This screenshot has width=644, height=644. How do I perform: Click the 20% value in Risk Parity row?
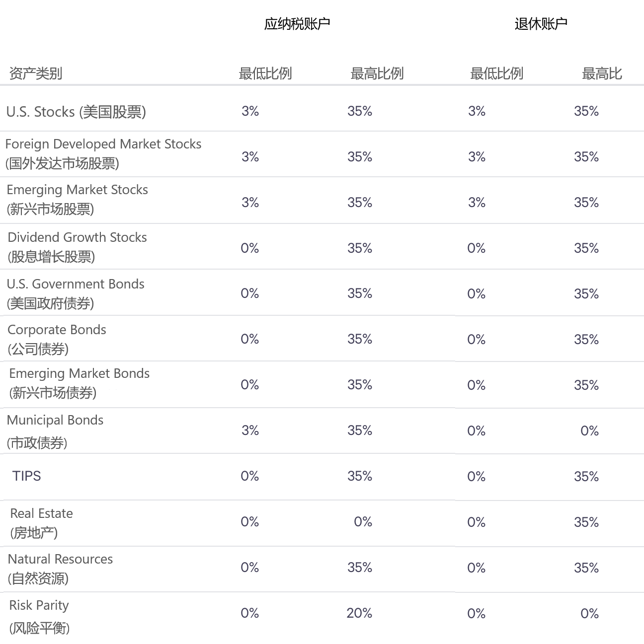[359, 613]
